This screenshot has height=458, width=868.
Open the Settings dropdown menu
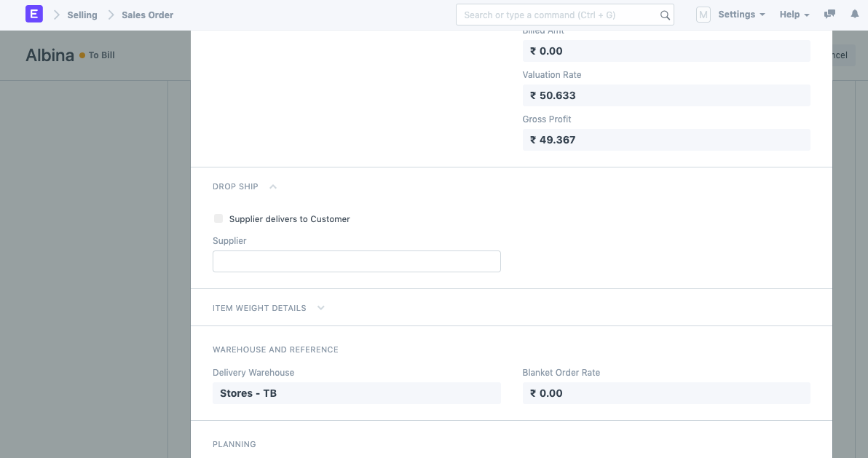point(742,15)
